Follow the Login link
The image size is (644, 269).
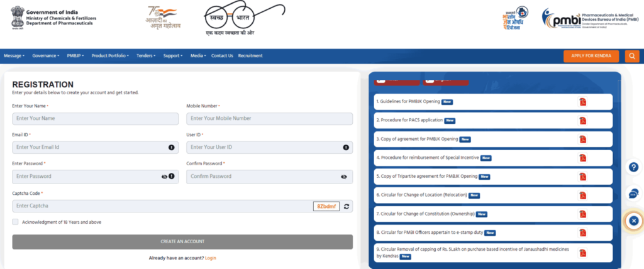(x=210, y=258)
